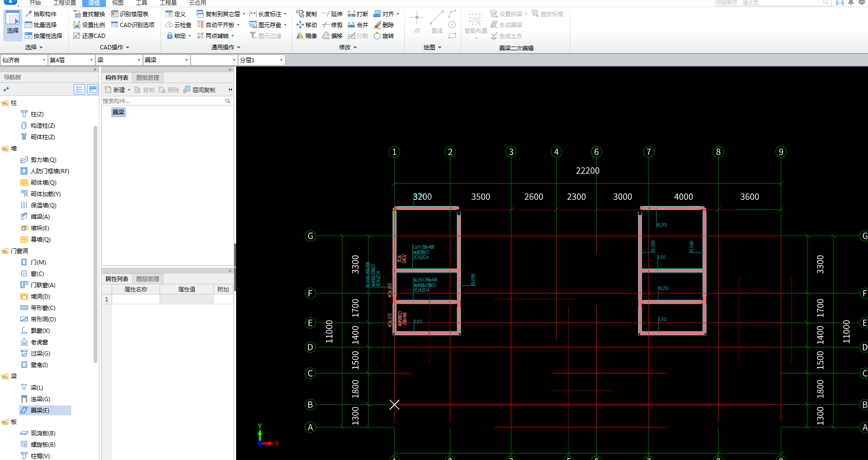Image resolution: width=868 pixels, height=460 pixels.
Task: Click the 批量选择 batch select tool
Action: [41, 25]
